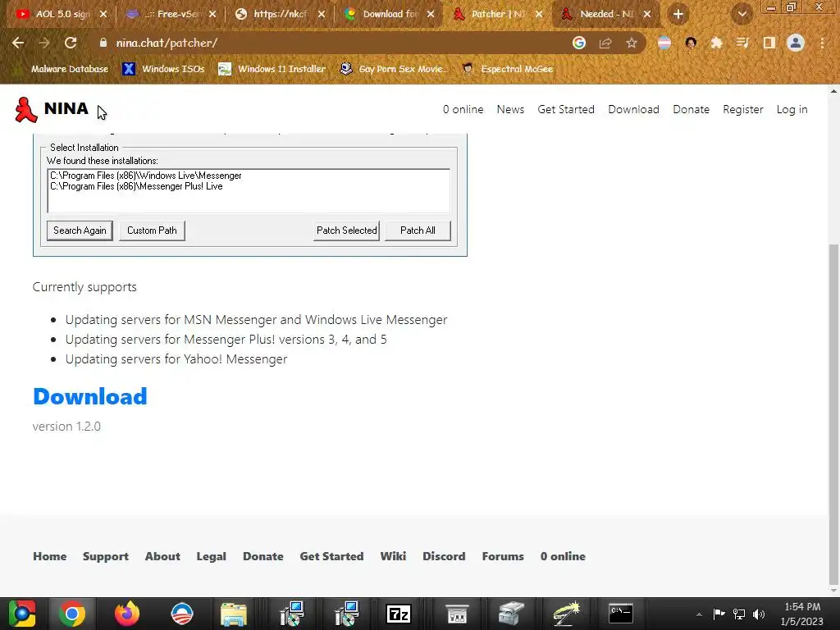Open the Legal footer link
Image resolution: width=840 pixels, height=630 pixels.
pos(211,556)
